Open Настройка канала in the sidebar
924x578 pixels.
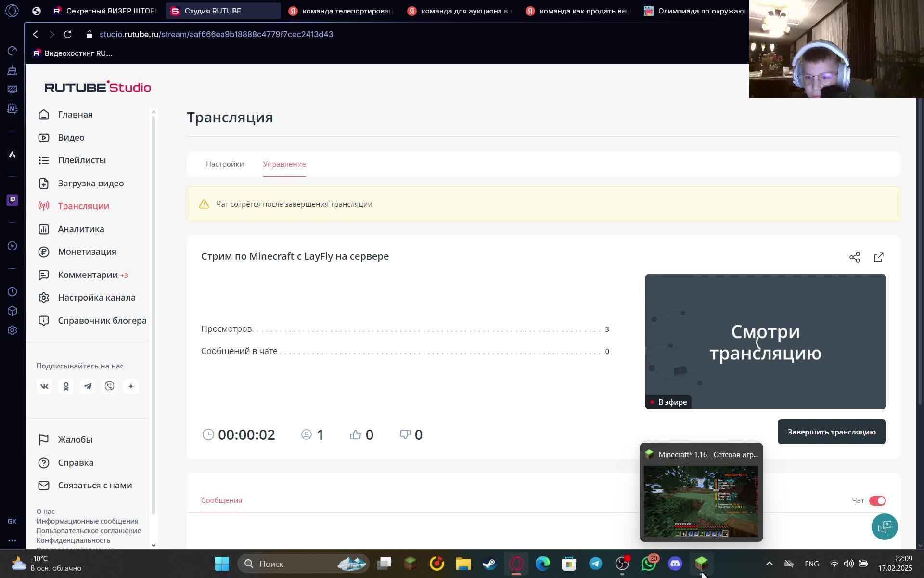coord(97,298)
